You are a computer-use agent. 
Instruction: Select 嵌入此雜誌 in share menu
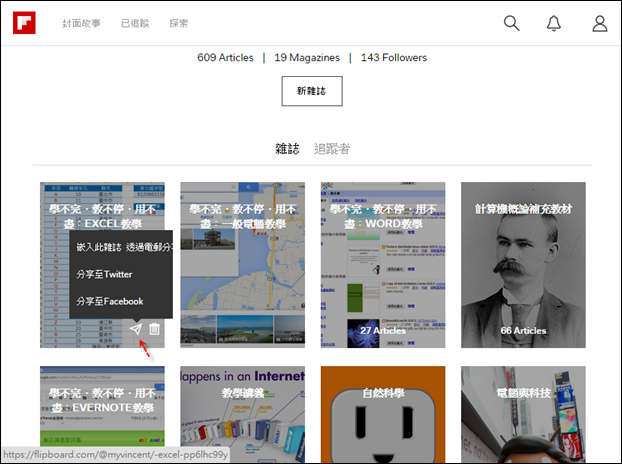99,247
